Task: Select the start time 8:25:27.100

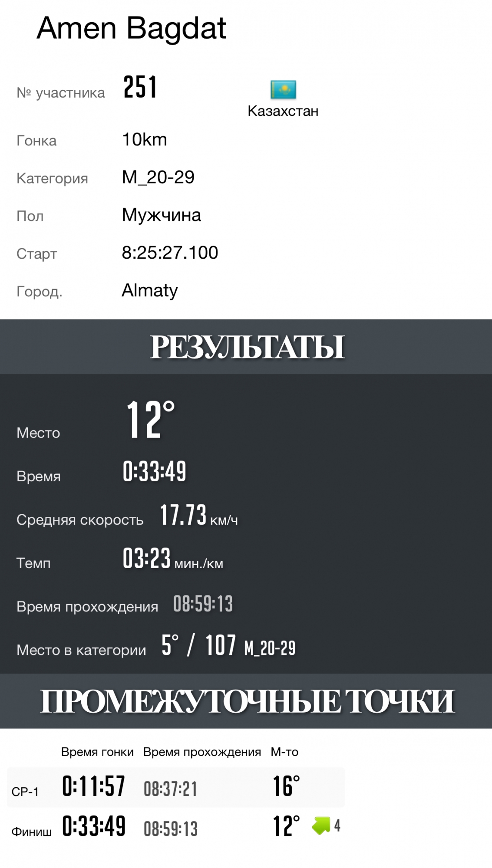Action: (170, 253)
